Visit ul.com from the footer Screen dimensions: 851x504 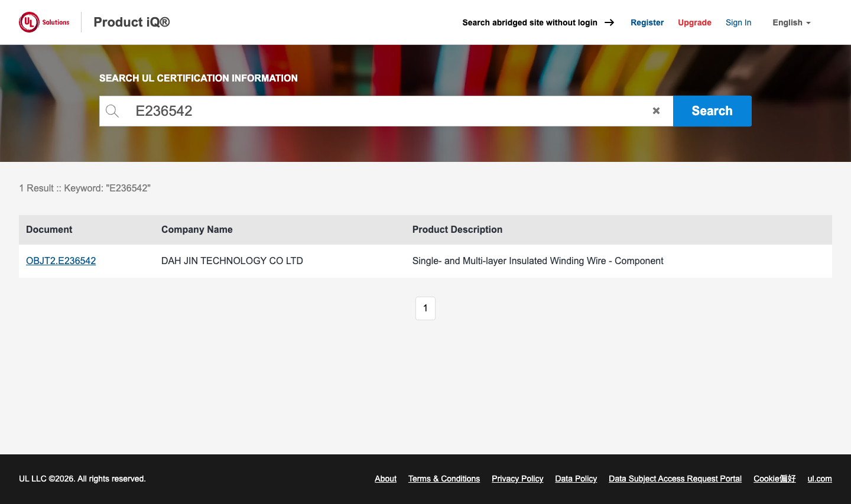820,479
